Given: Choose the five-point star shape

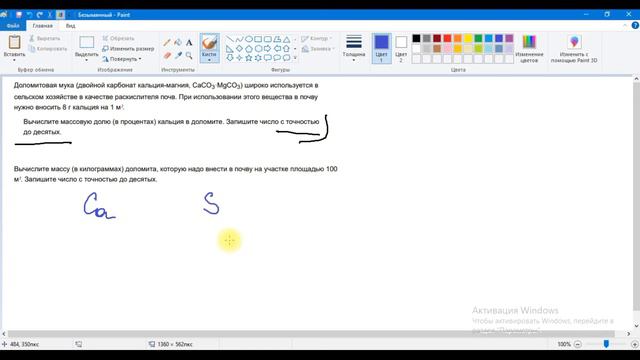Looking at the screenshot, I should [249, 58].
